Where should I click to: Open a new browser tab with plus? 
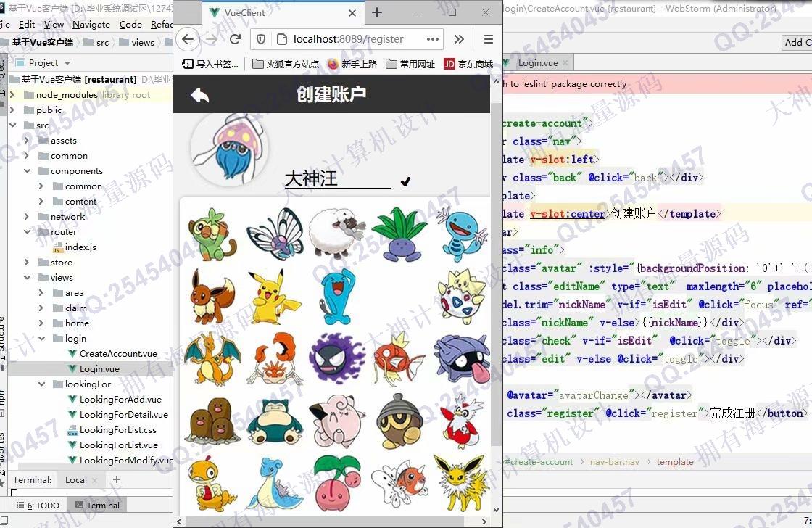pos(377,12)
